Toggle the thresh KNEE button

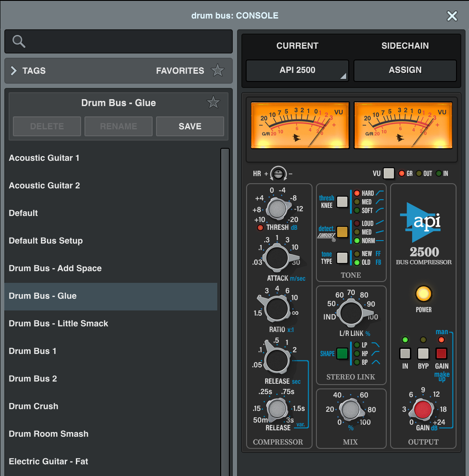point(342,202)
